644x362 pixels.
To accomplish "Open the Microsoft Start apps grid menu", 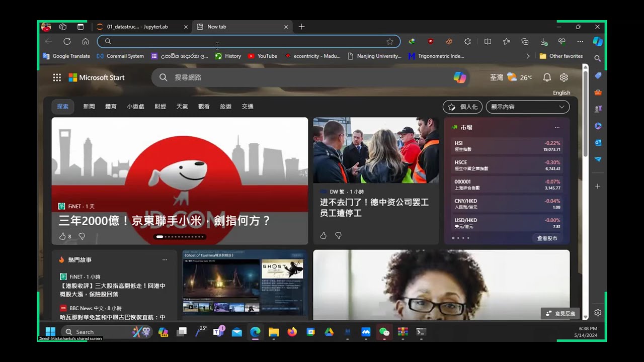I will [57, 77].
